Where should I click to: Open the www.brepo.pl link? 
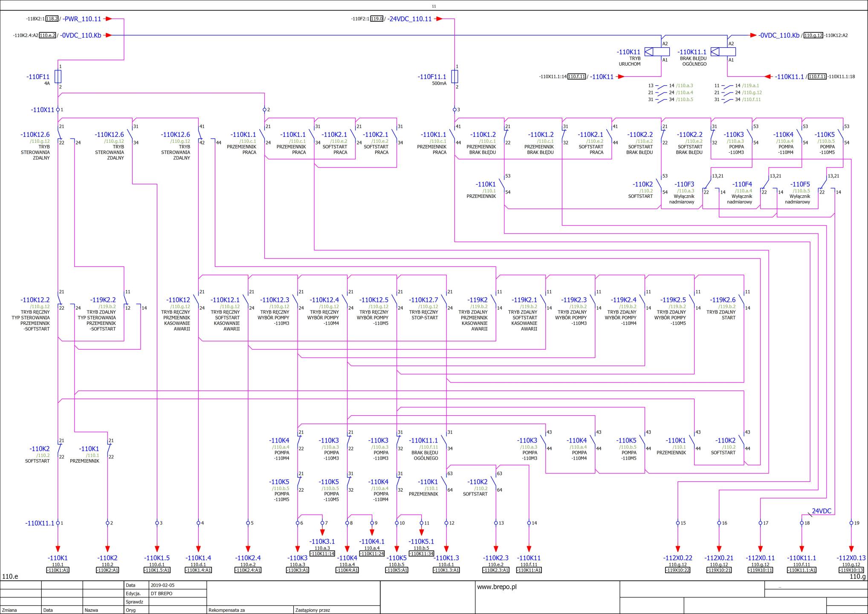(x=497, y=587)
